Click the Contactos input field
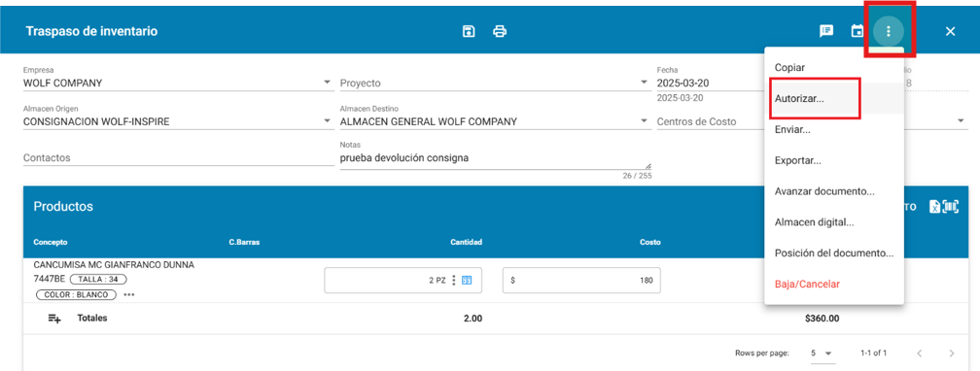980x371 pixels. click(179, 158)
